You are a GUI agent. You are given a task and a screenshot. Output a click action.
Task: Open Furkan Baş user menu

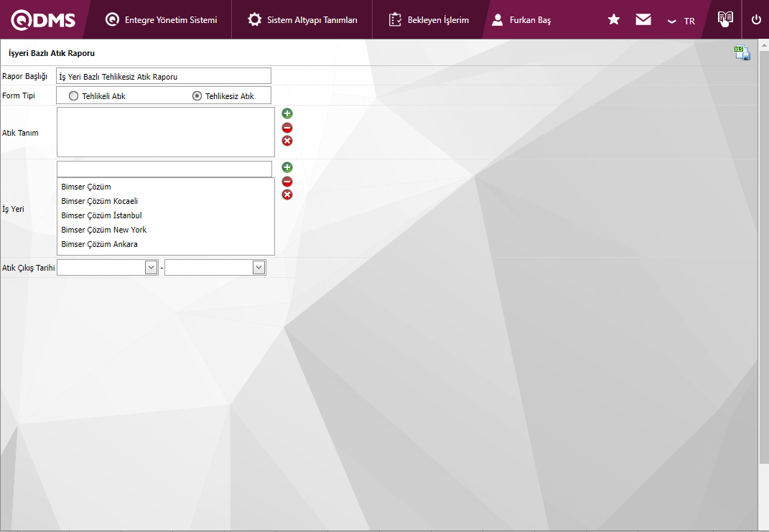[521, 19]
